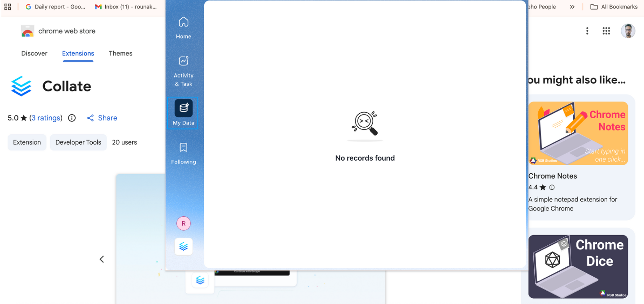Go to previous screenshot with left arrow
Image resolution: width=644 pixels, height=304 pixels.
102,259
